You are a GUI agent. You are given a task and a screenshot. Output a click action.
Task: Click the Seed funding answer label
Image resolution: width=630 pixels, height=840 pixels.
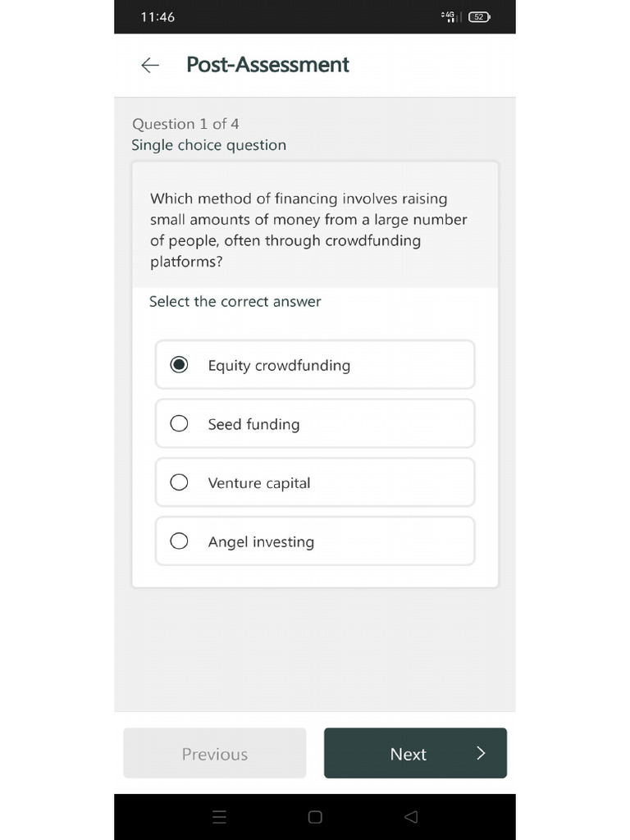click(253, 424)
